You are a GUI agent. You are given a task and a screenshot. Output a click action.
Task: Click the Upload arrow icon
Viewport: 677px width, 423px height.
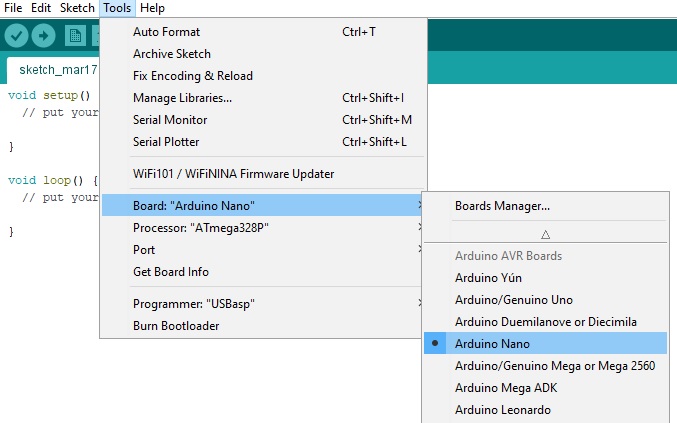(43, 36)
